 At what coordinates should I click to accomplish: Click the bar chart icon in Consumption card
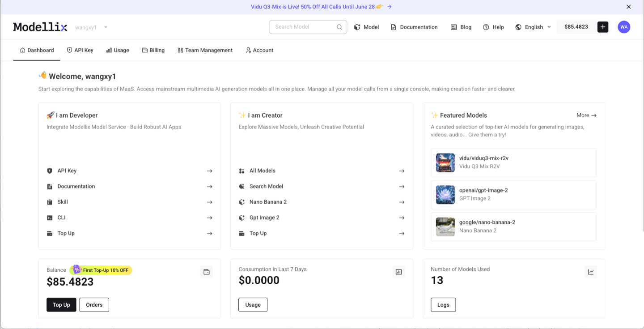coord(398,272)
